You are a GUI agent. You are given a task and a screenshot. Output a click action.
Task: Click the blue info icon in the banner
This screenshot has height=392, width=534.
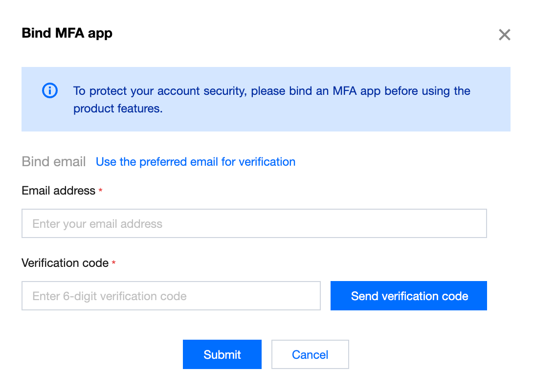click(x=50, y=90)
